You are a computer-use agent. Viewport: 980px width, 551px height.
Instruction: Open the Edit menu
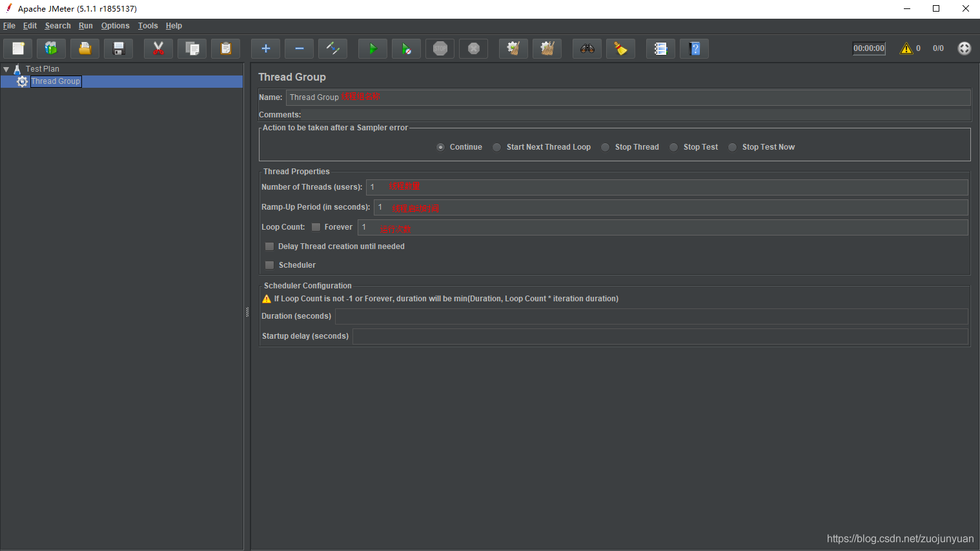[30, 26]
